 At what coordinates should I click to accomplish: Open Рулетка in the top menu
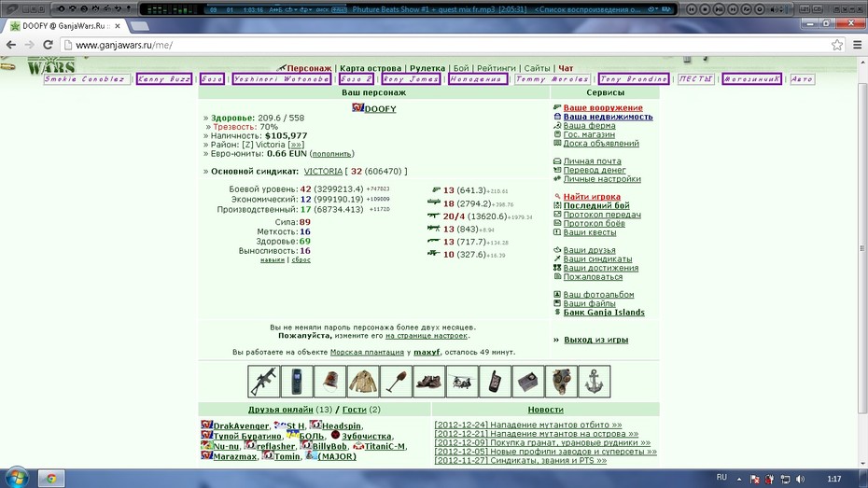pyautogui.click(x=427, y=68)
